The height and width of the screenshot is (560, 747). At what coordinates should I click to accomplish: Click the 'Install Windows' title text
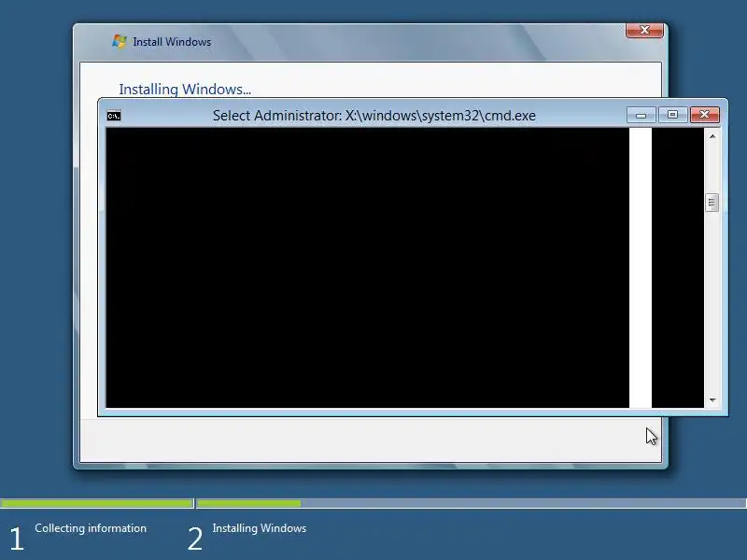[x=172, y=42]
